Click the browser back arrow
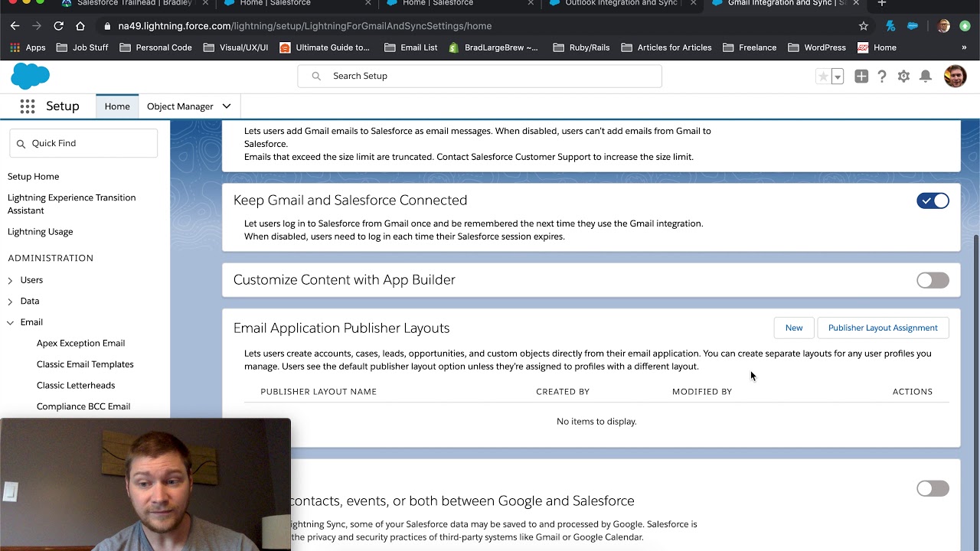The image size is (980, 551). click(15, 26)
